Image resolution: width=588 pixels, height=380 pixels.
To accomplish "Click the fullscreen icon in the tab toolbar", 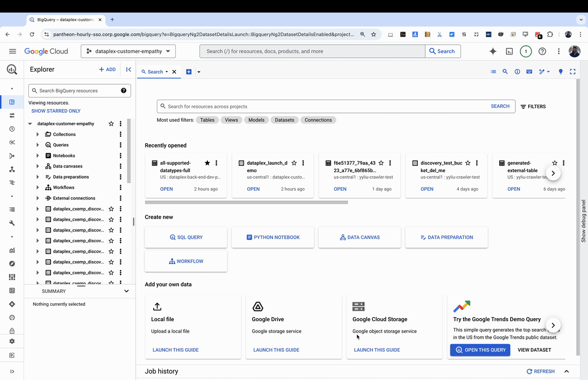I will tap(573, 72).
